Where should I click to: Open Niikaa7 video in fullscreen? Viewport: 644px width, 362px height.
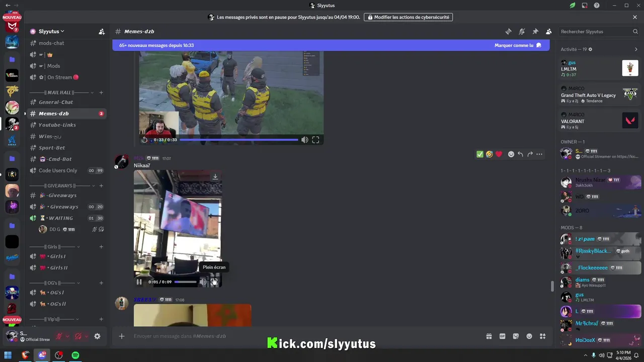click(x=214, y=282)
